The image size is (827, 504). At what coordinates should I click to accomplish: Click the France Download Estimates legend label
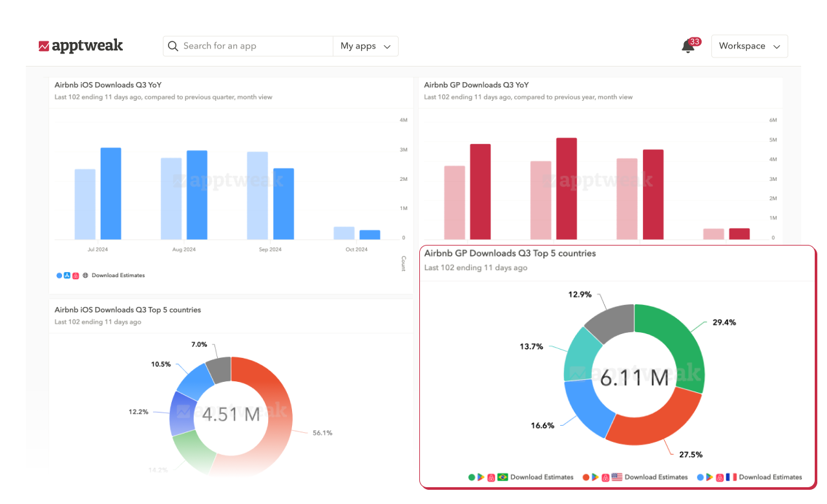click(x=771, y=478)
